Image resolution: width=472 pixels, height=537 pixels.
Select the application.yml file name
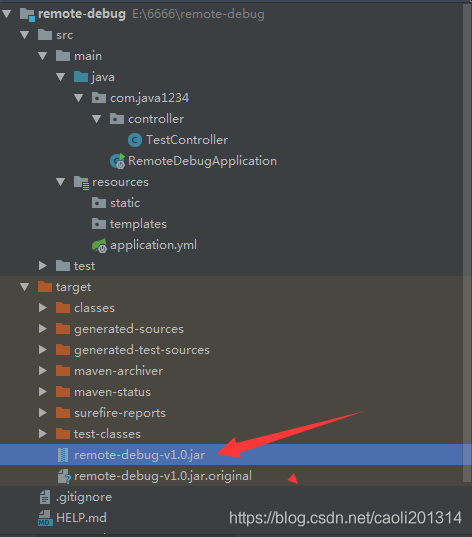[153, 245]
